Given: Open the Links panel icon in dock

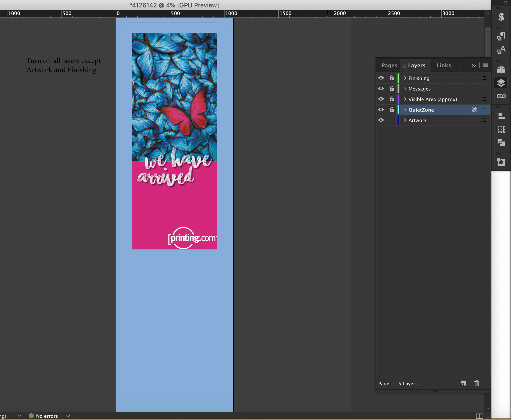Looking at the screenshot, I should click(501, 96).
